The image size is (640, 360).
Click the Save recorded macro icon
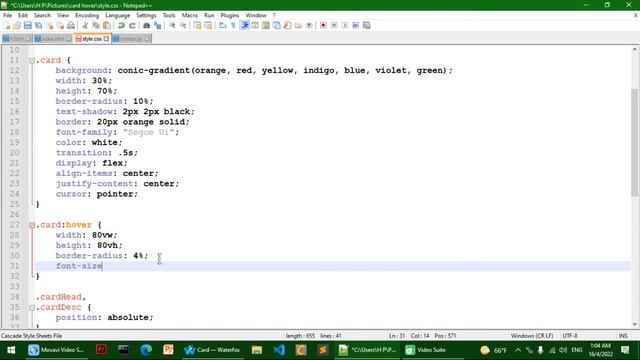pos(367,25)
